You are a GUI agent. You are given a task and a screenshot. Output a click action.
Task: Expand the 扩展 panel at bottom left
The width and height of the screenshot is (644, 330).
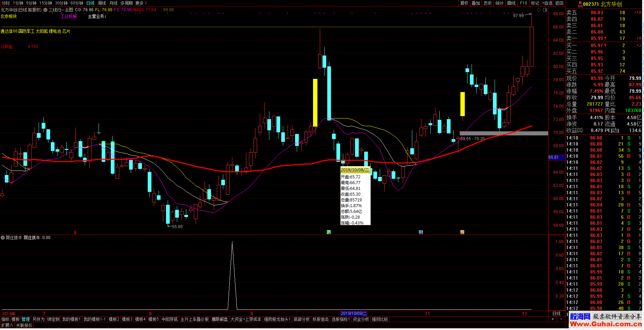(x=7, y=325)
